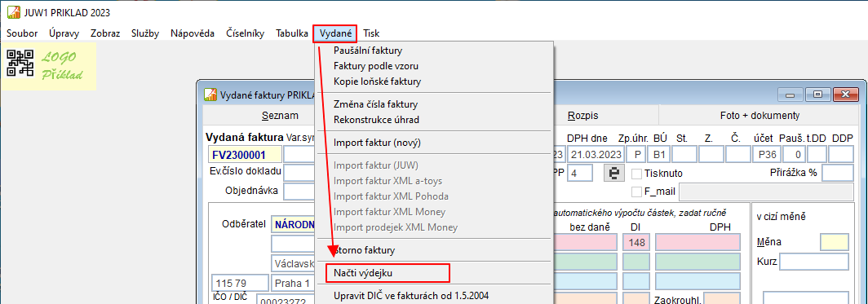
Task: Click the e-invoice 'e' icon button
Action: pyautogui.click(x=614, y=173)
